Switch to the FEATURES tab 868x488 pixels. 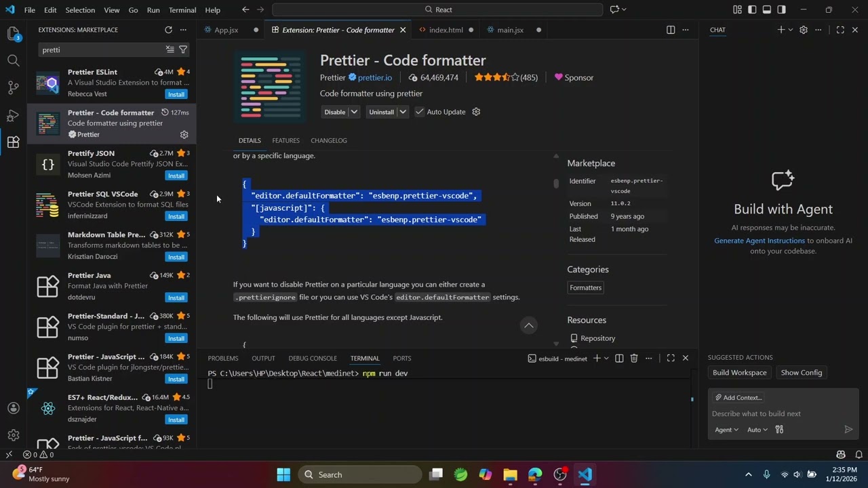click(x=285, y=140)
